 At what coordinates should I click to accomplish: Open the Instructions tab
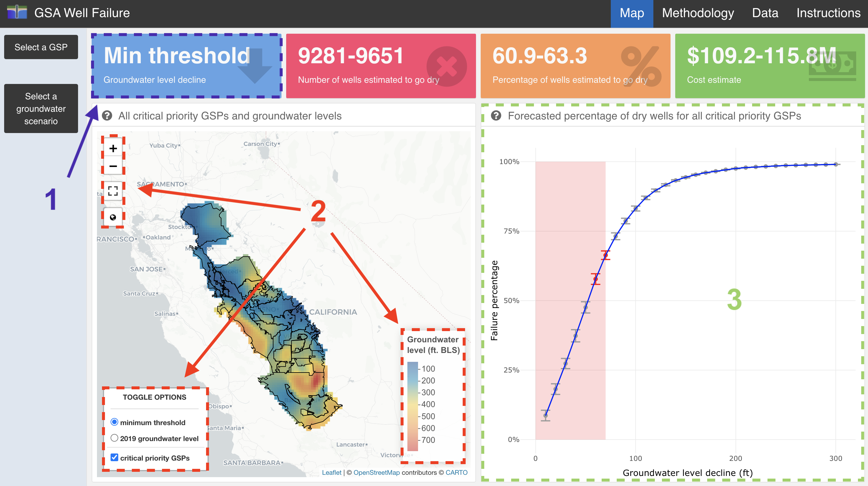coord(828,13)
